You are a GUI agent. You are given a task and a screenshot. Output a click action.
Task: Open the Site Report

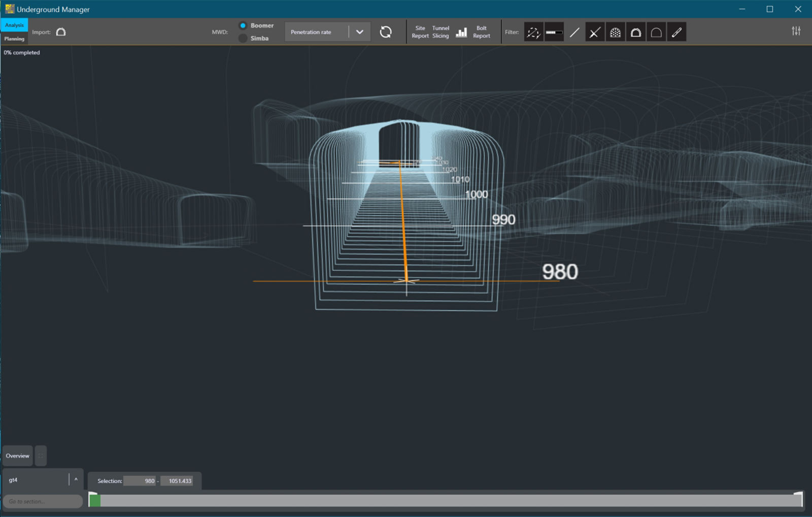click(420, 32)
